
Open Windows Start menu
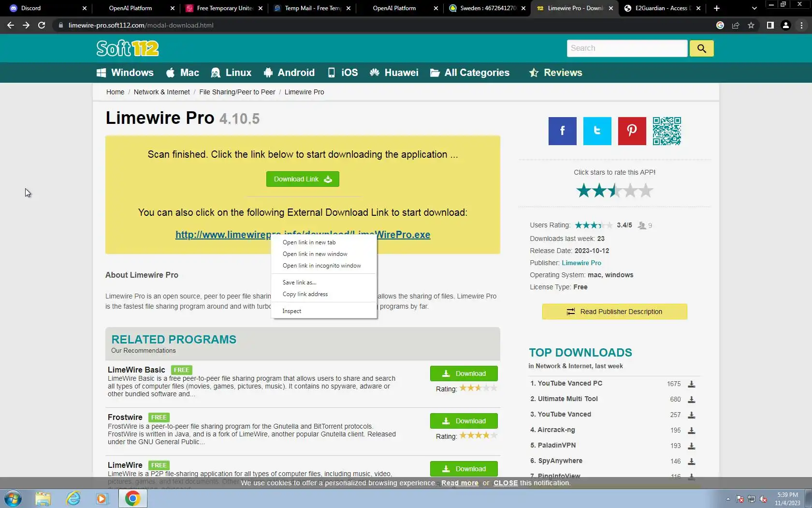click(x=13, y=498)
